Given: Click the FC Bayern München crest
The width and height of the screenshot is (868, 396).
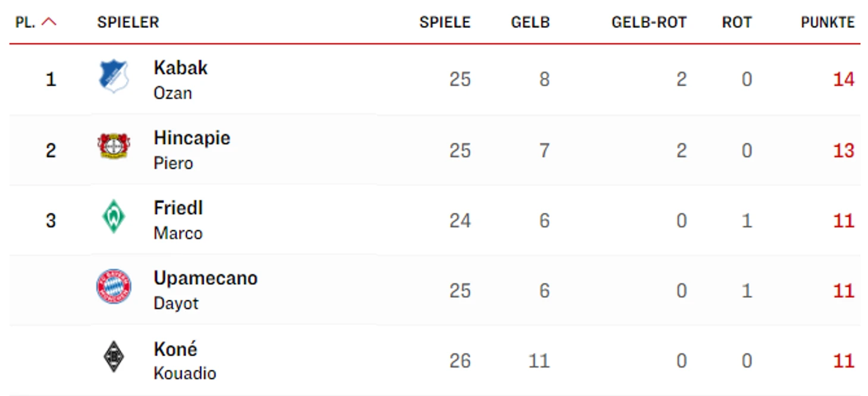Looking at the screenshot, I should [x=114, y=287].
